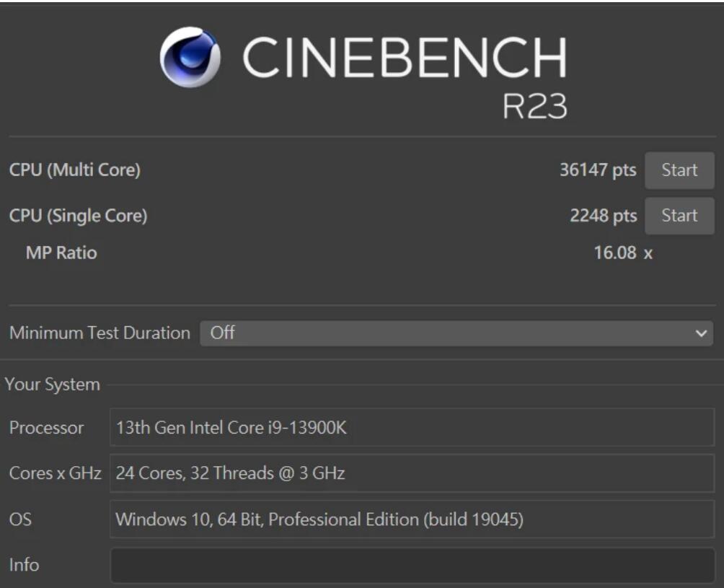Start the CPU Multi Core benchmark
Image resolution: width=724 pixels, height=588 pixels.
point(679,170)
